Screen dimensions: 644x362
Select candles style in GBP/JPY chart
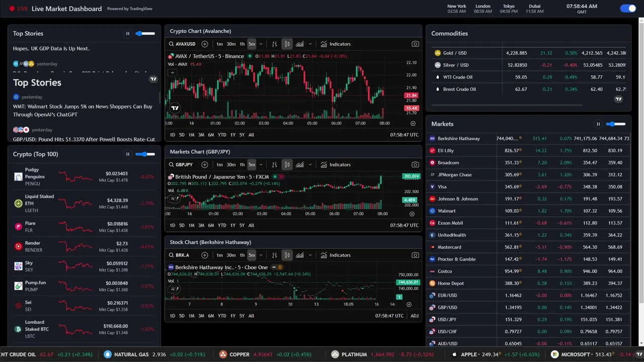coord(287,164)
